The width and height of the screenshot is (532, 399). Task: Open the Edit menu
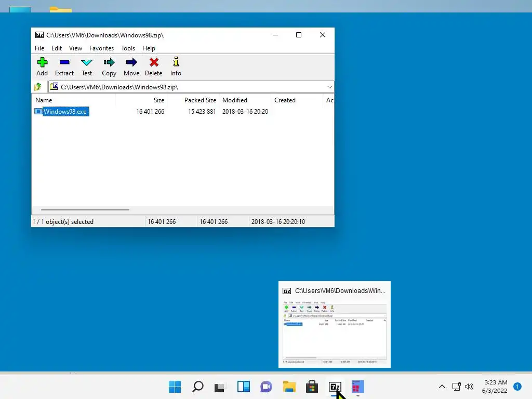(x=57, y=48)
